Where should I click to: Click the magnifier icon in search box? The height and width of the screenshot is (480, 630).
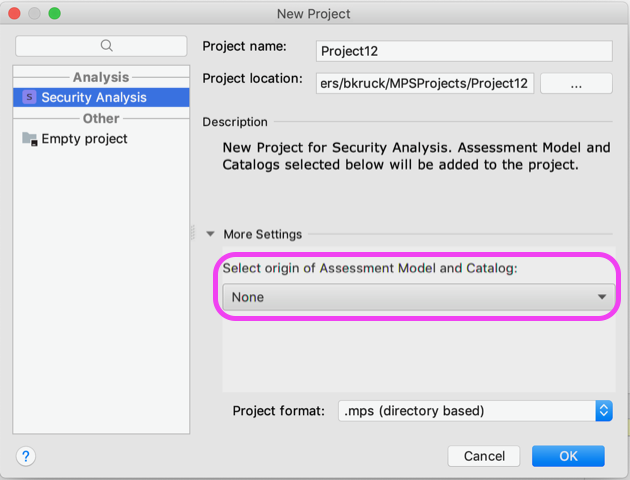(107, 46)
